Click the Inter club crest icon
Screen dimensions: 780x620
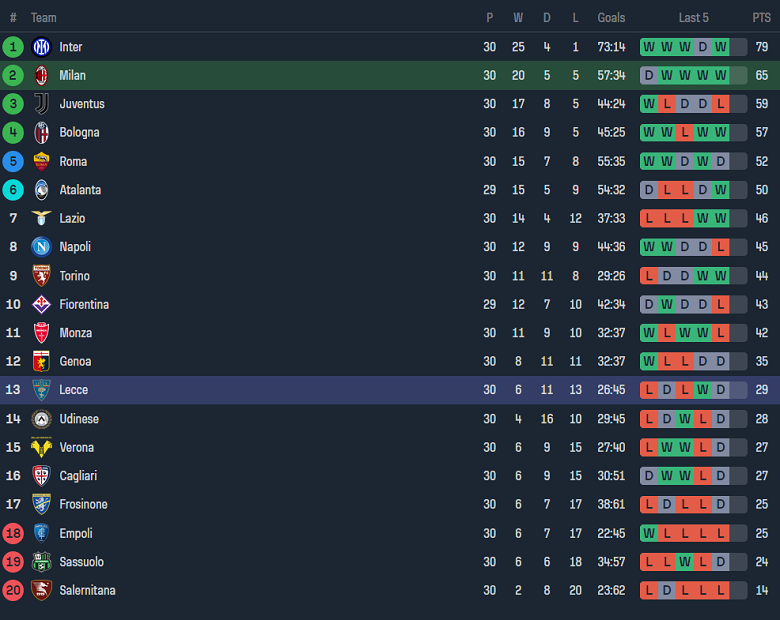41,47
